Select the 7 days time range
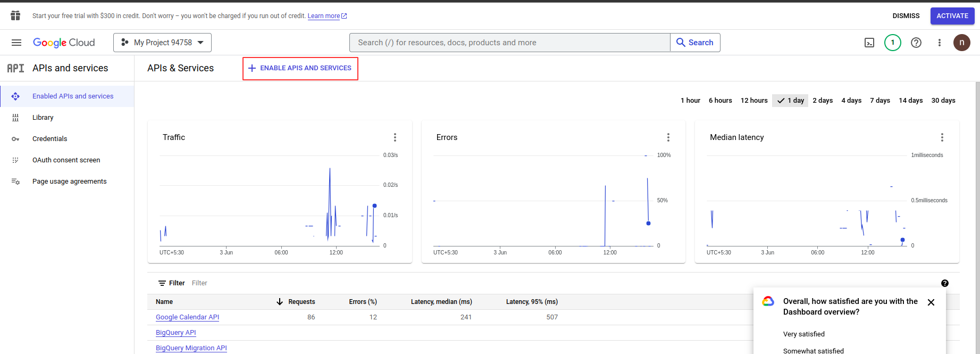980x354 pixels. 880,101
